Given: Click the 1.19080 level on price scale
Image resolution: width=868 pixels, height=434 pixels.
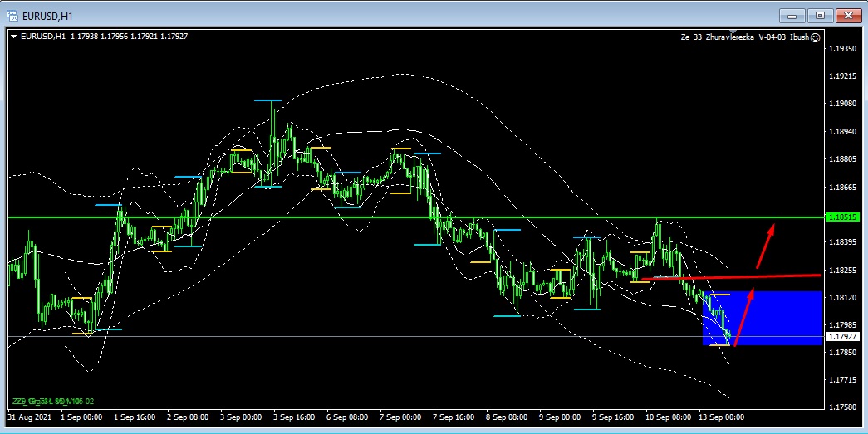Looking at the screenshot, I should click(x=842, y=104).
